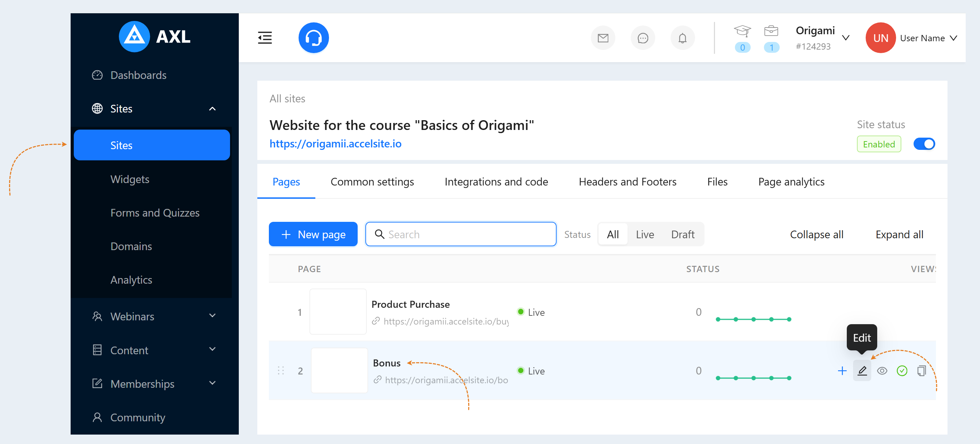Collapse the sidebar with the menu-fold icon

coord(265,38)
